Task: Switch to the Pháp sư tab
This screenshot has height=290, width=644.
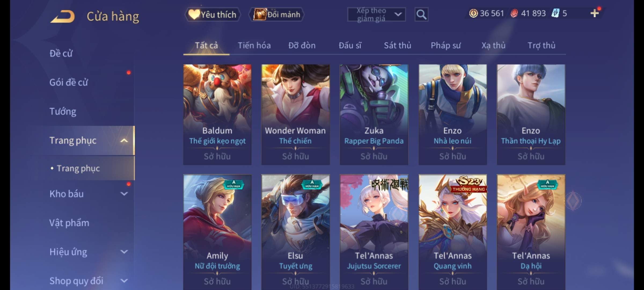Action: [x=446, y=45]
